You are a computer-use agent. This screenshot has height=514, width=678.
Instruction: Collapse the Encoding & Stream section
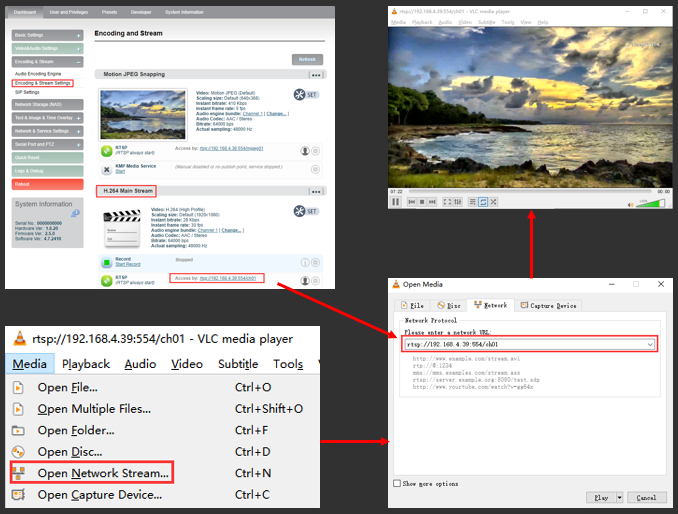(x=48, y=62)
